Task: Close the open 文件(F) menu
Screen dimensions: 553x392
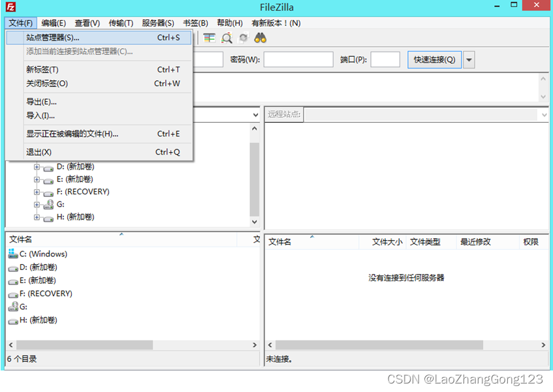Action: [21, 23]
